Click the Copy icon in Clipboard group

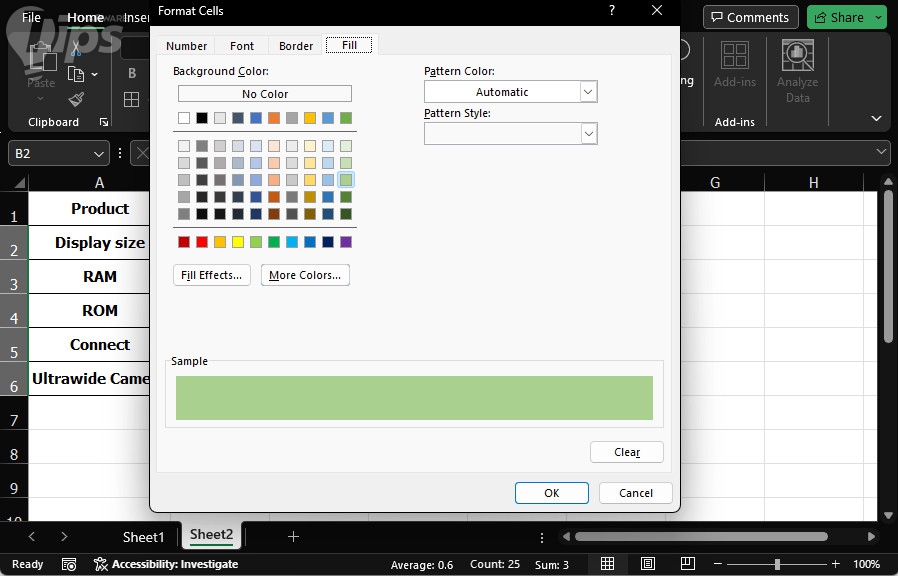76,74
